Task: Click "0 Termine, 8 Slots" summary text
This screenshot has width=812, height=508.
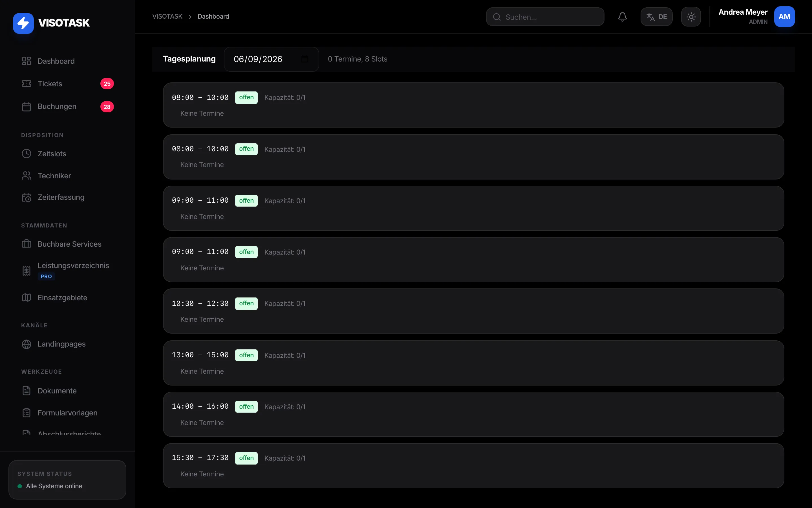Action: coord(358,59)
